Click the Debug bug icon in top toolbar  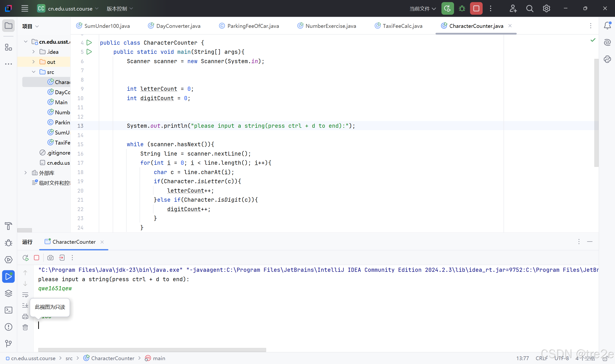462,9
